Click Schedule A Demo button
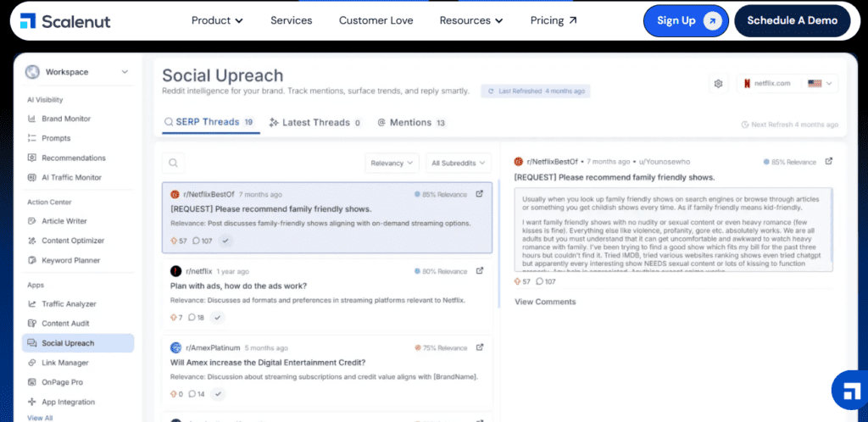868x422 pixels. coord(793,21)
